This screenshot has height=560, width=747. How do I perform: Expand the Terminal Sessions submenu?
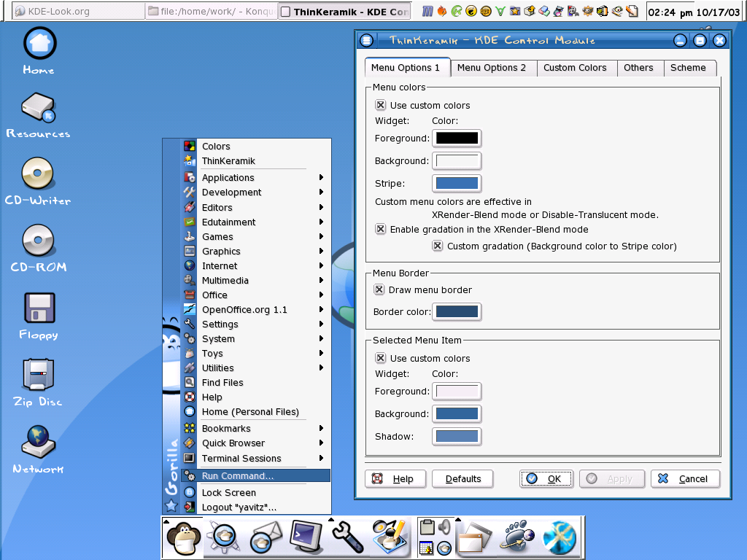[x=256, y=458]
